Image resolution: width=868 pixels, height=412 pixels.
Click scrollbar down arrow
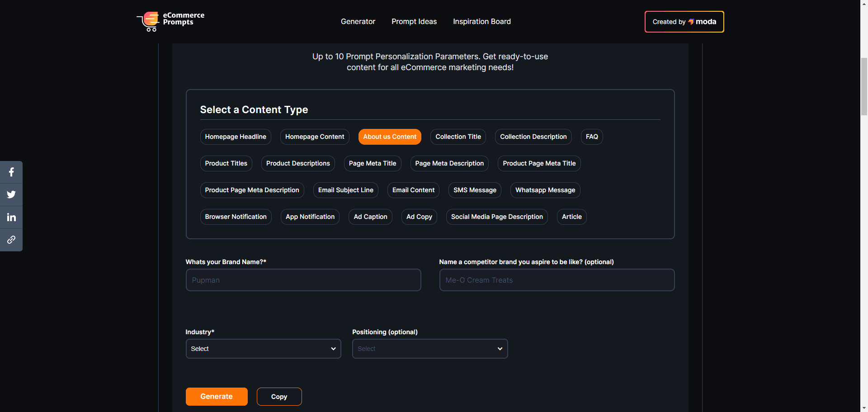(864, 408)
